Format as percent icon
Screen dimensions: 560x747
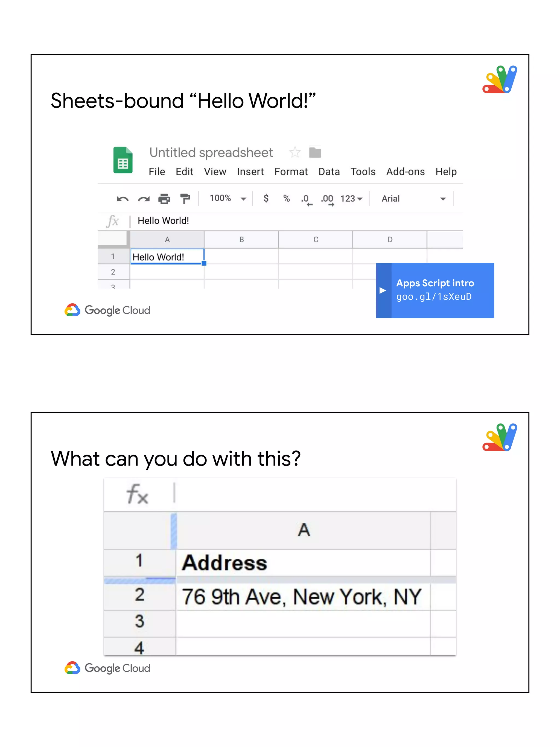[x=287, y=198]
